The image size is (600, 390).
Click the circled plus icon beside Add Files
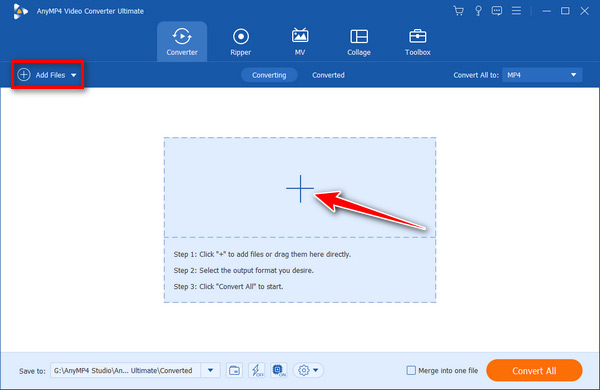point(24,75)
